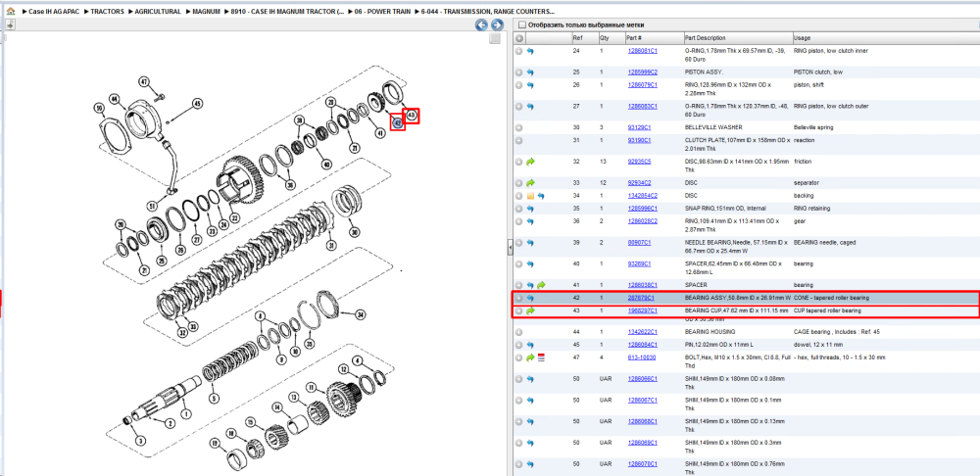Click the green arrow icon on the Ref 33 row
Screen dimensions: 980x476
[530, 183]
